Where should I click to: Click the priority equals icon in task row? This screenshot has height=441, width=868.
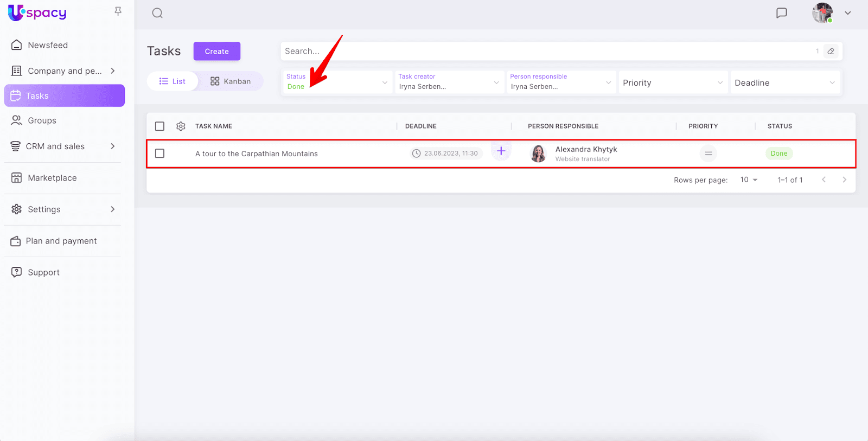[x=708, y=154]
